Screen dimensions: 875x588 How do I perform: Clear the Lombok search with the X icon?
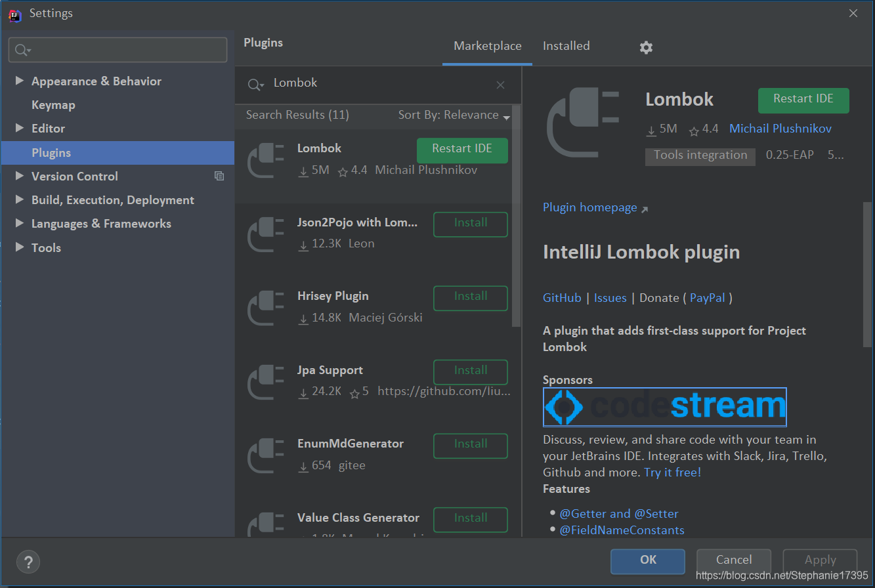[500, 85]
